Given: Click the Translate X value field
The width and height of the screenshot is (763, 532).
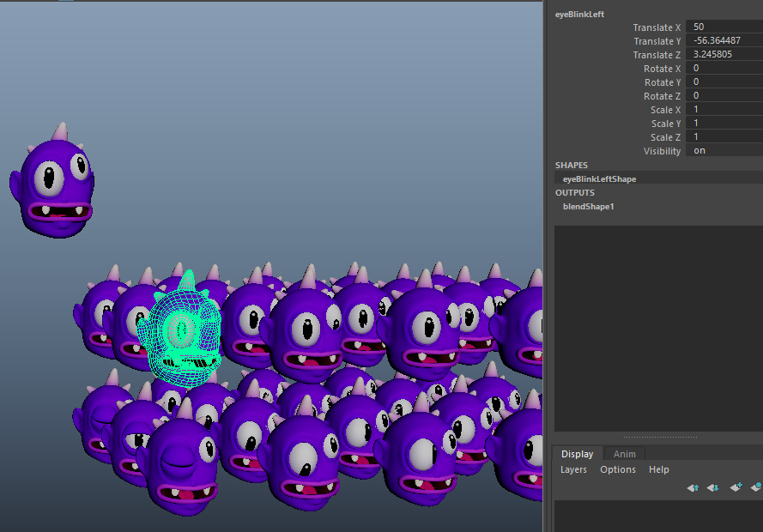Looking at the screenshot, I should 724,27.
